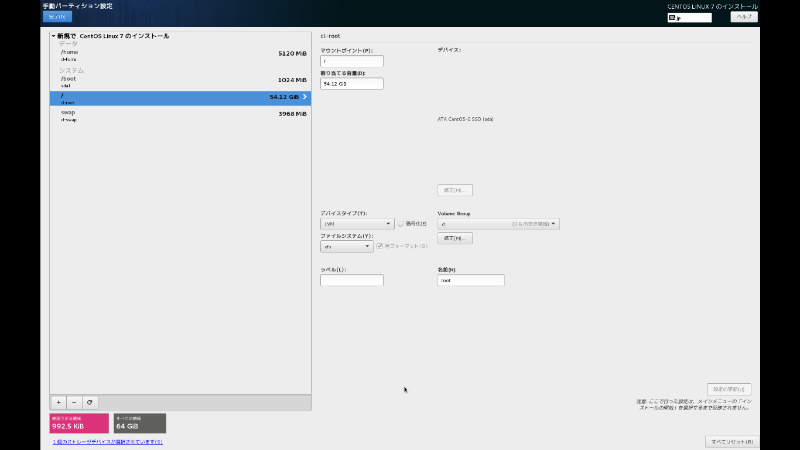Toggle the reformat (再フォーマット) checkbox

click(380, 246)
